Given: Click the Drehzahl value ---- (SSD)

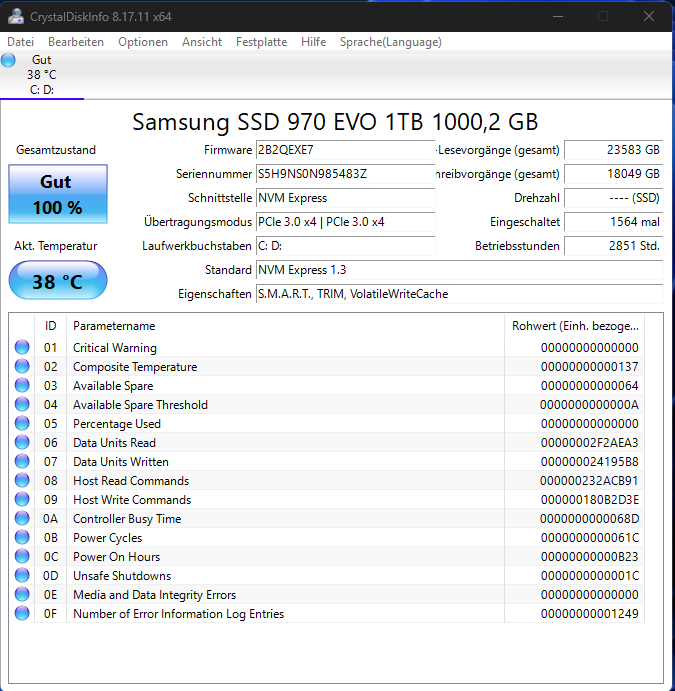Looking at the screenshot, I should click(x=614, y=198).
